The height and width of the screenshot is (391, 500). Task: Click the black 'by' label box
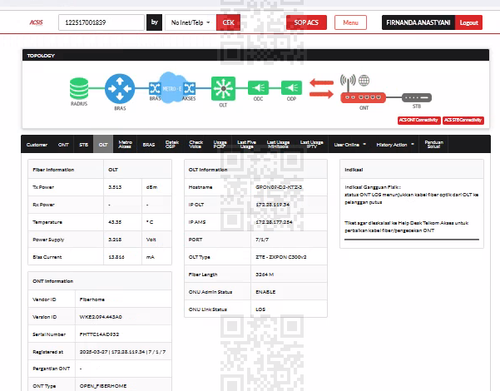tap(154, 22)
